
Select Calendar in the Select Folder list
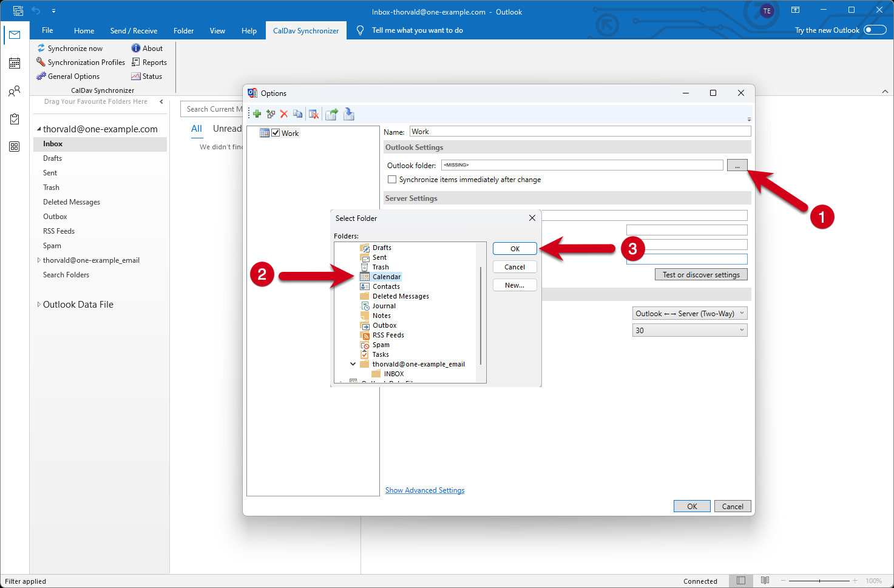tap(386, 277)
